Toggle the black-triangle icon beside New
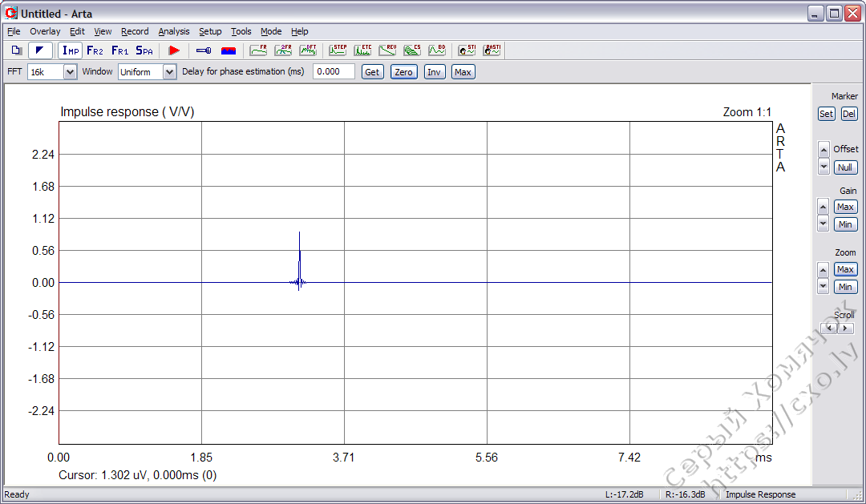The height and width of the screenshot is (504, 866). click(41, 50)
